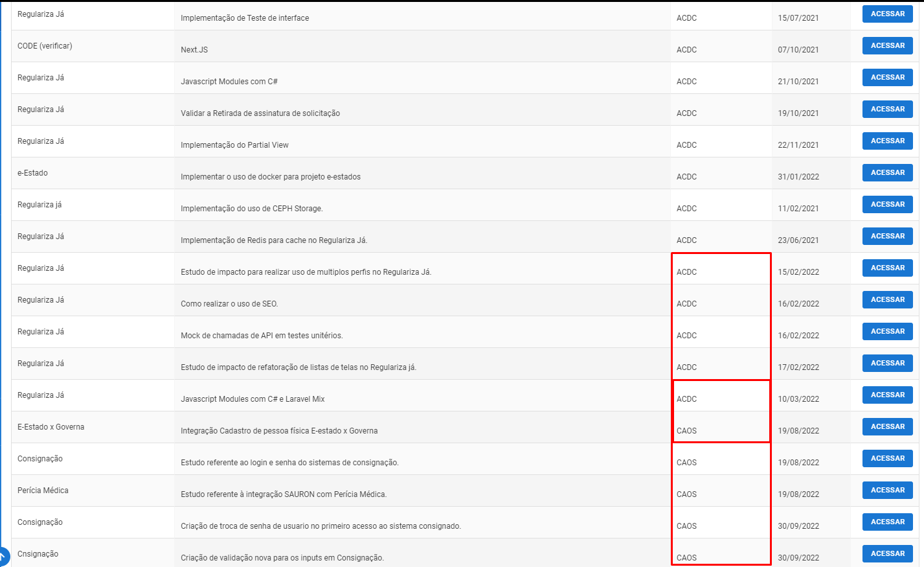Select the Next.JS title cell
Viewport: 924px width, 567px height.
(x=422, y=46)
